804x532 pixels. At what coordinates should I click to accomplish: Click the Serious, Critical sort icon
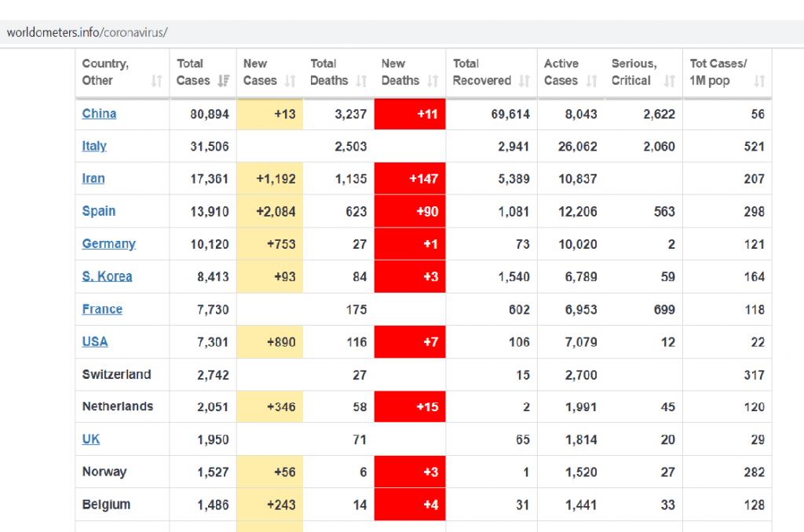pos(669,81)
